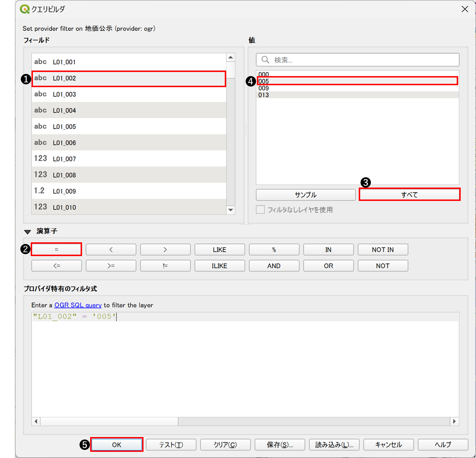Click inside the filter expression editor
Image resolution: width=476 pixels, height=458 pixels.
[x=245, y=365]
